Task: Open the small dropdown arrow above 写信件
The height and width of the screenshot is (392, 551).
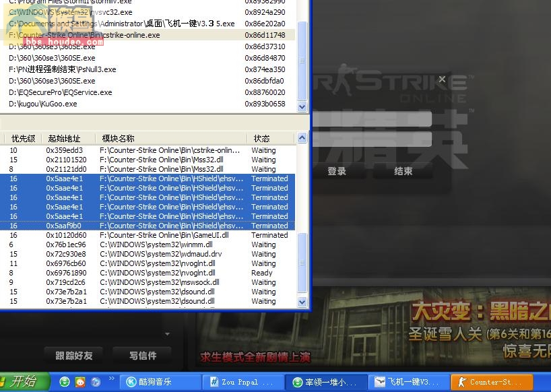Action: tap(167, 333)
